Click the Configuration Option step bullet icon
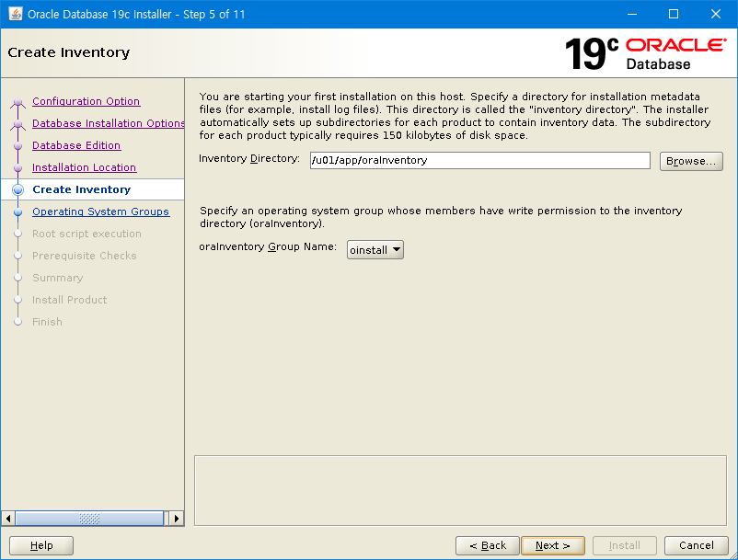This screenshot has height=560, width=738. [x=17, y=102]
